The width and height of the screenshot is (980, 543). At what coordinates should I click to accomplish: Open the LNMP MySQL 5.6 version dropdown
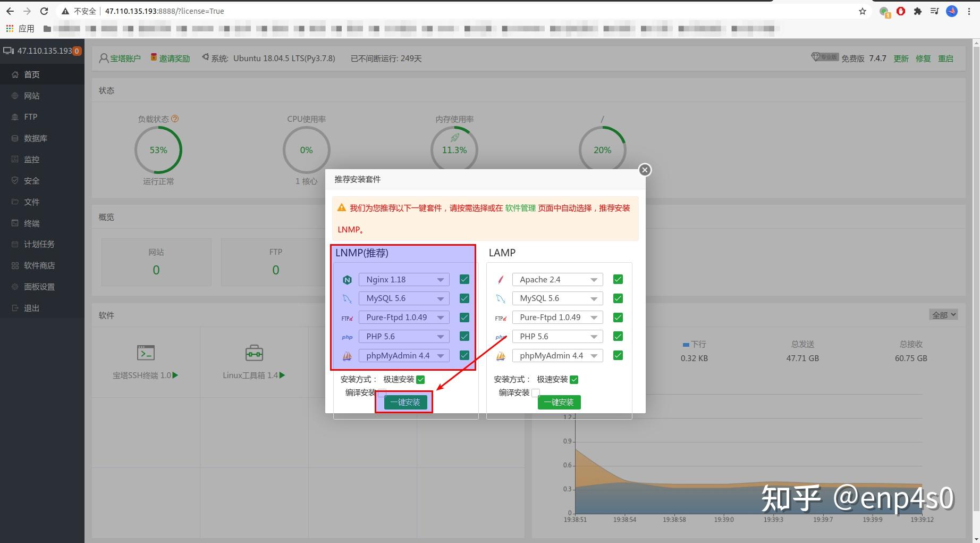(404, 299)
